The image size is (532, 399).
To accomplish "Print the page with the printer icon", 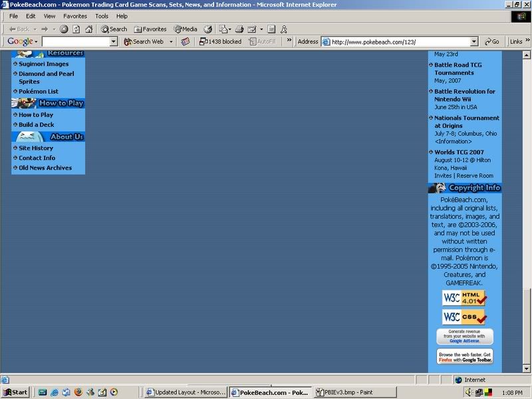I will pyautogui.click(x=239, y=29).
